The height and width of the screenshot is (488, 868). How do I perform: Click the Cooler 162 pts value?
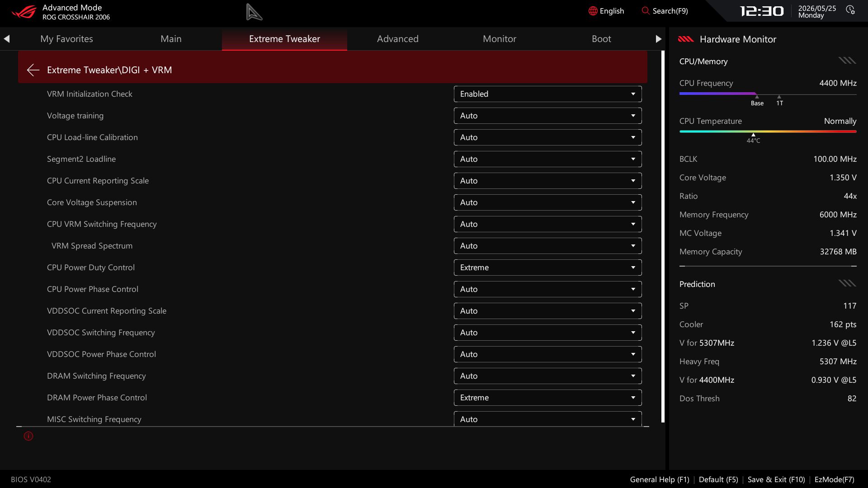tap(843, 324)
